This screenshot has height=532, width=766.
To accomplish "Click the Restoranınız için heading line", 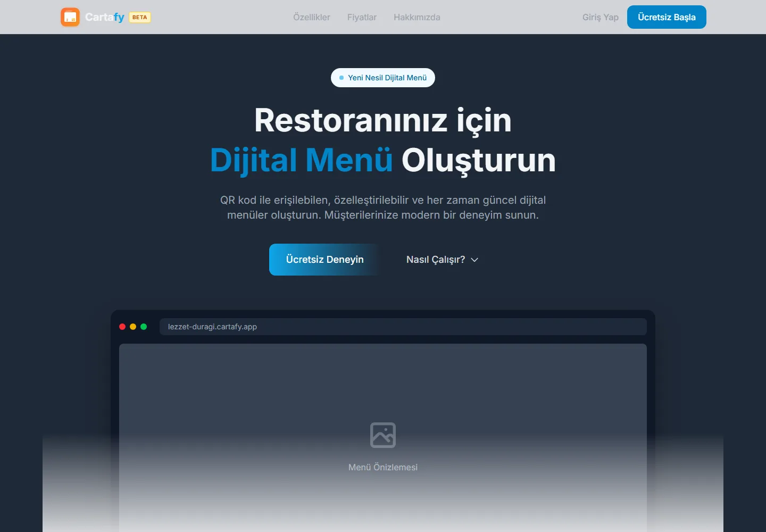I will [x=383, y=120].
